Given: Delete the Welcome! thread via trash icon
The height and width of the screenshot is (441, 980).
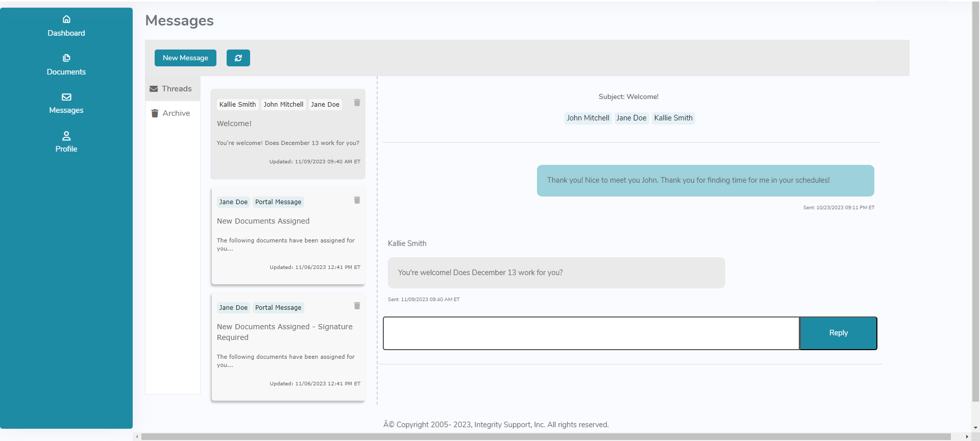Looking at the screenshot, I should click(357, 103).
